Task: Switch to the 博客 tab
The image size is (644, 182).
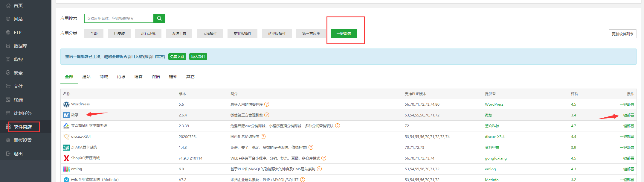Action: click(x=138, y=77)
